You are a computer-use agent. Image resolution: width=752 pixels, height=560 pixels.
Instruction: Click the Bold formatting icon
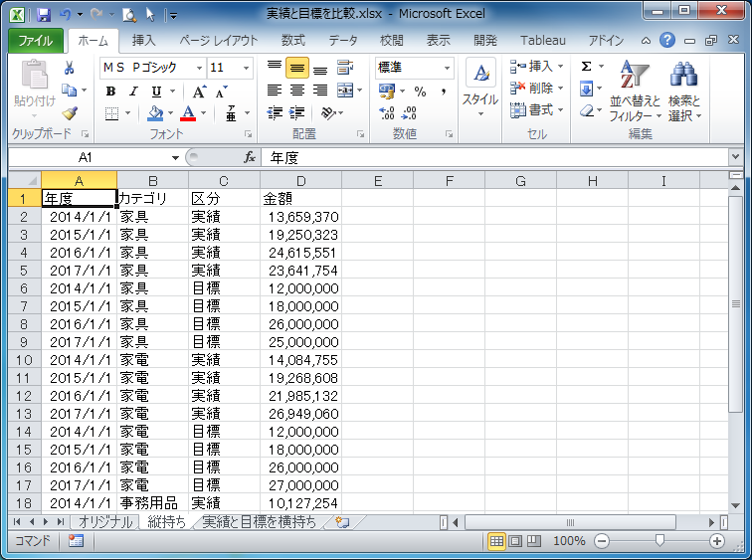110,91
